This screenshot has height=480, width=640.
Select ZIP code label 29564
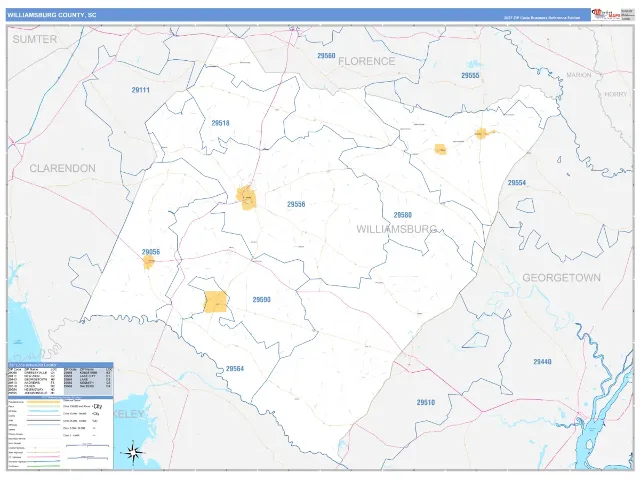[x=235, y=369]
